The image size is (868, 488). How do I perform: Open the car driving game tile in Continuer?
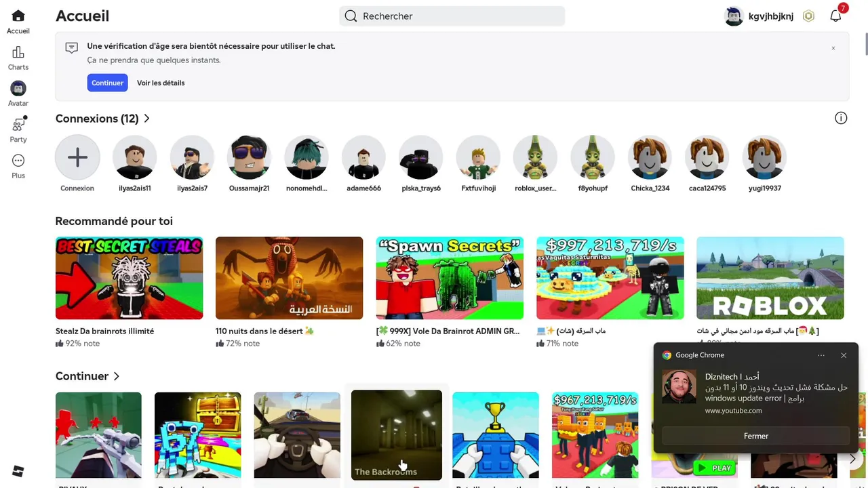(297, 435)
